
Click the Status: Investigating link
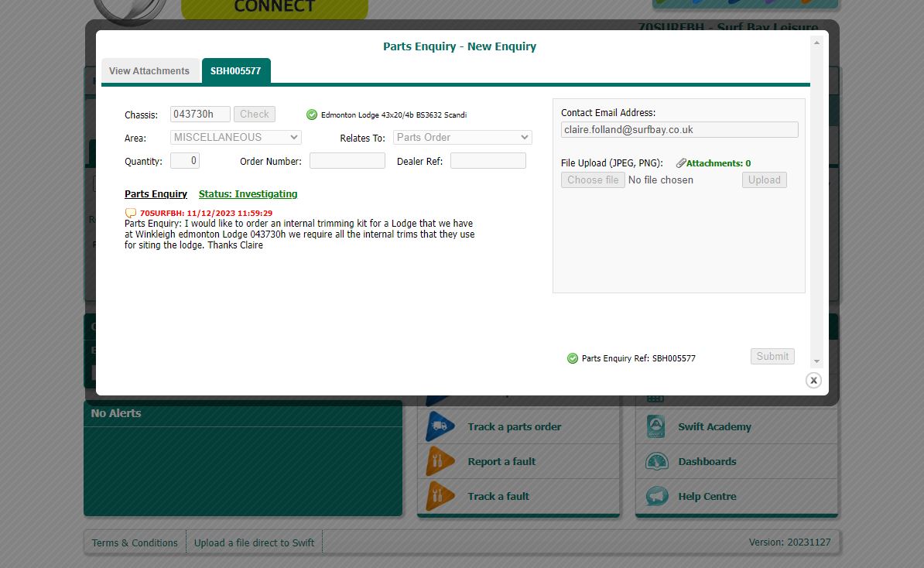coord(248,194)
